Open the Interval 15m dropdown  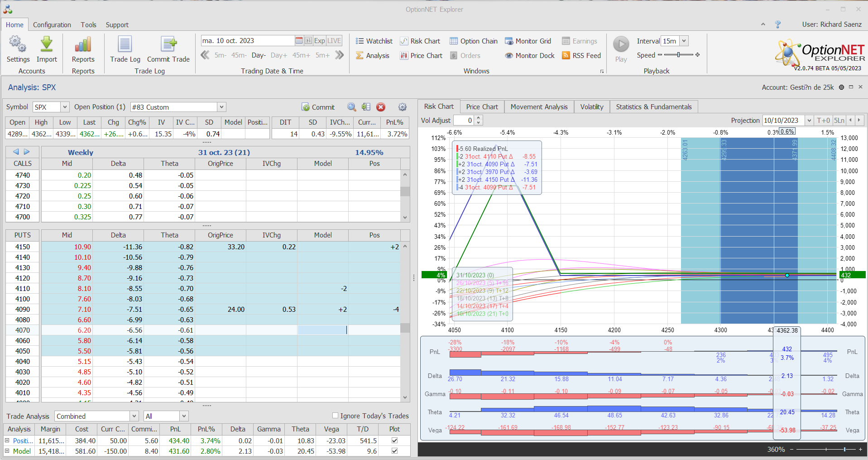(x=684, y=41)
